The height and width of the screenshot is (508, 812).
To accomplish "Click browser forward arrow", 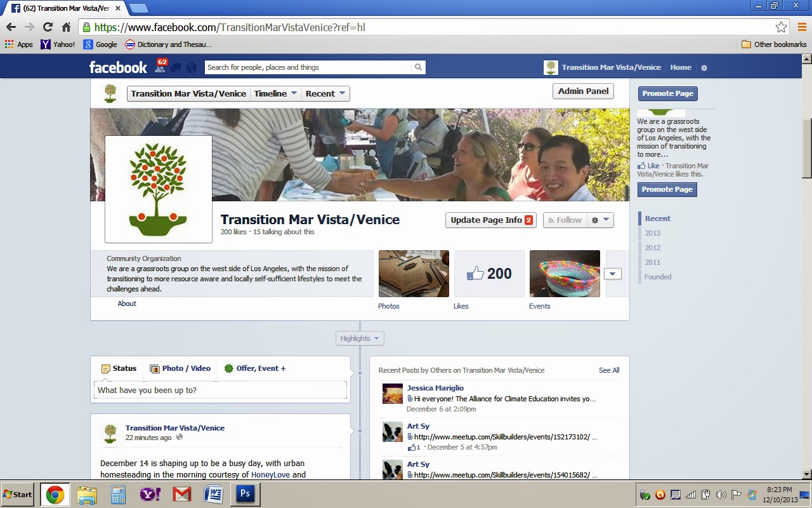I will (x=29, y=27).
